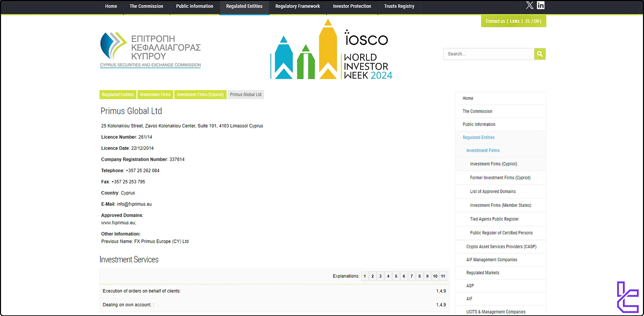
Task: Open ASP in the sidebar
Action: (500, 286)
